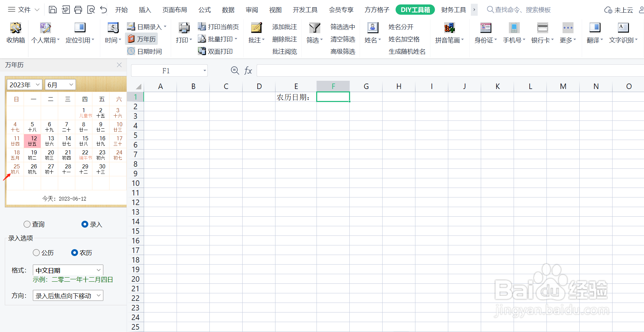644x332 pixels.
Task: Click 高级筛选 button
Action: (x=343, y=51)
